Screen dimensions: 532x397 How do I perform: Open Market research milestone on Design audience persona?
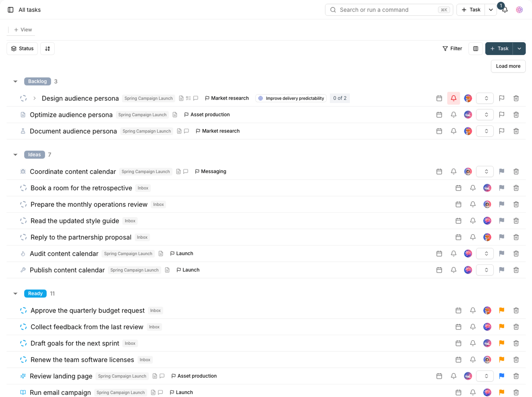(227, 98)
